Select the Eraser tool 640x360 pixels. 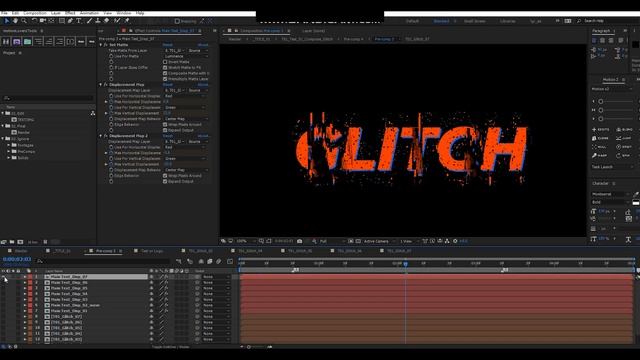[107, 20]
